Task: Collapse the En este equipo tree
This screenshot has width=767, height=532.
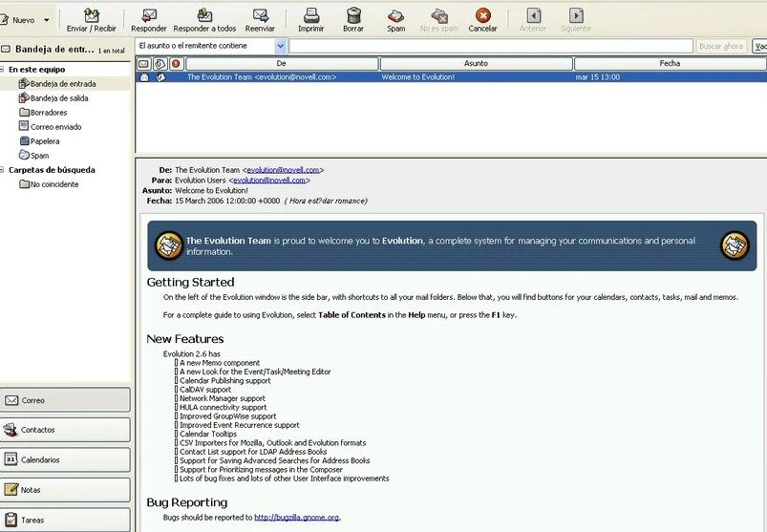Action: tap(2, 70)
